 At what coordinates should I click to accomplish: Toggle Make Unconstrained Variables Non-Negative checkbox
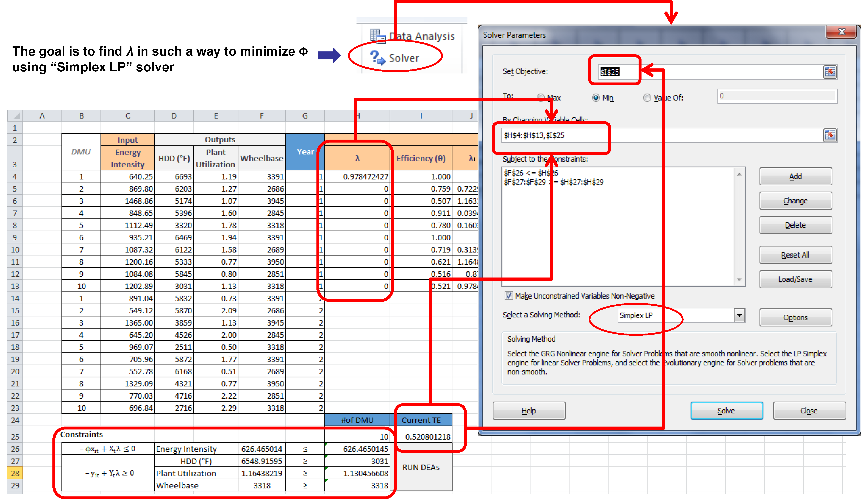coord(508,295)
